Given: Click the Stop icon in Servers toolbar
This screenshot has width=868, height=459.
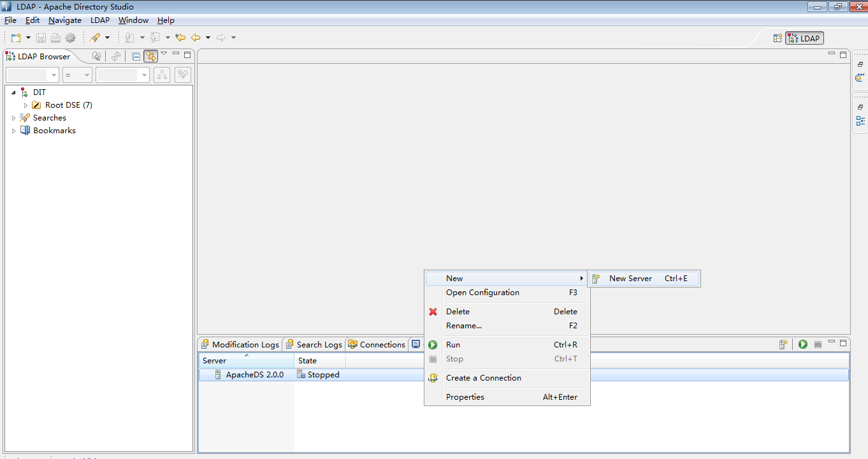Looking at the screenshot, I should 818,344.
